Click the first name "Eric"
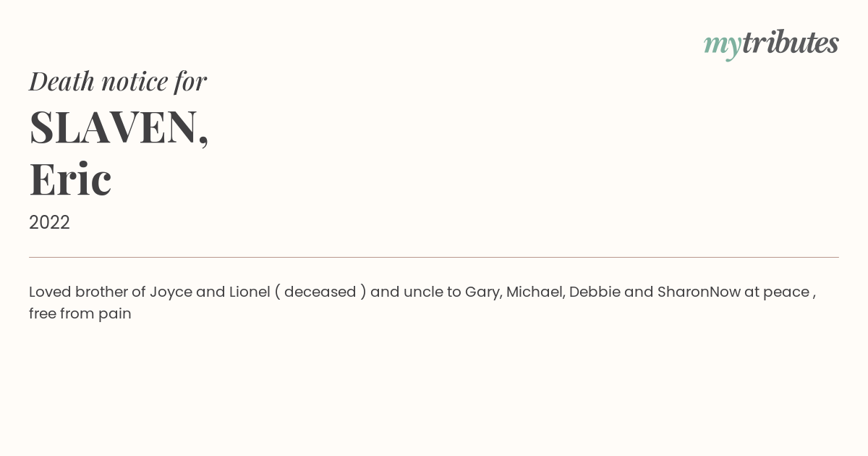Image resolution: width=868 pixels, height=456 pixels. coord(70,179)
